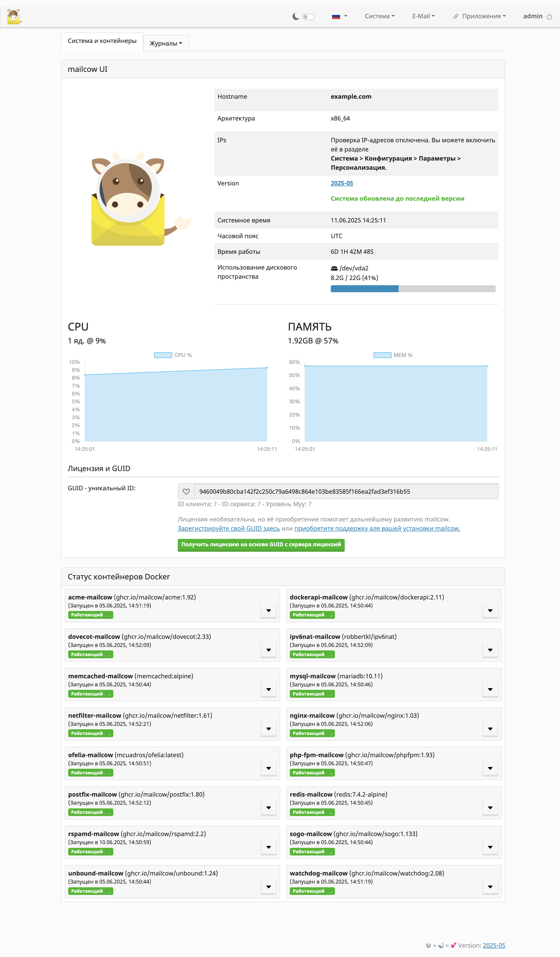Open footer version 2025-05 link
This screenshot has height=957, width=560.
click(494, 946)
